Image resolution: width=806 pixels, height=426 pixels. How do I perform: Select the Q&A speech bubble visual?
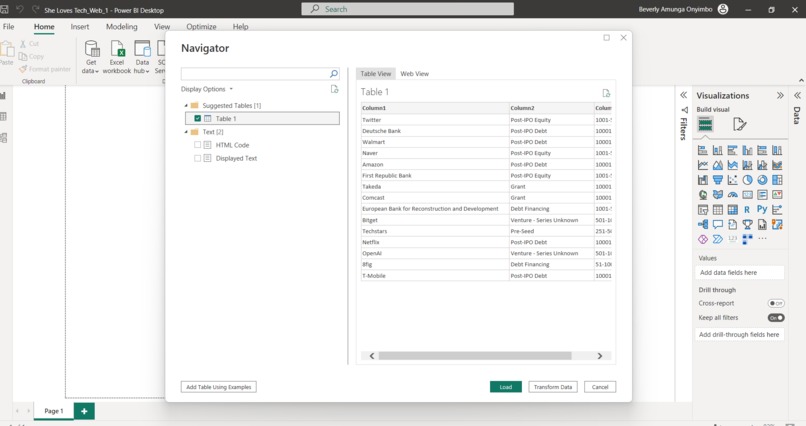718,225
